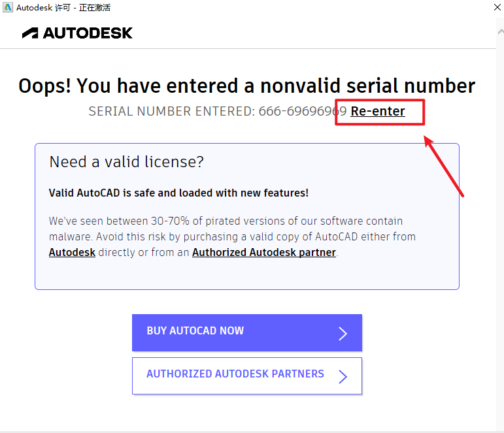504x433 pixels.
Task: Click the Autodesk logo mark in the header
Action: tap(30, 33)
